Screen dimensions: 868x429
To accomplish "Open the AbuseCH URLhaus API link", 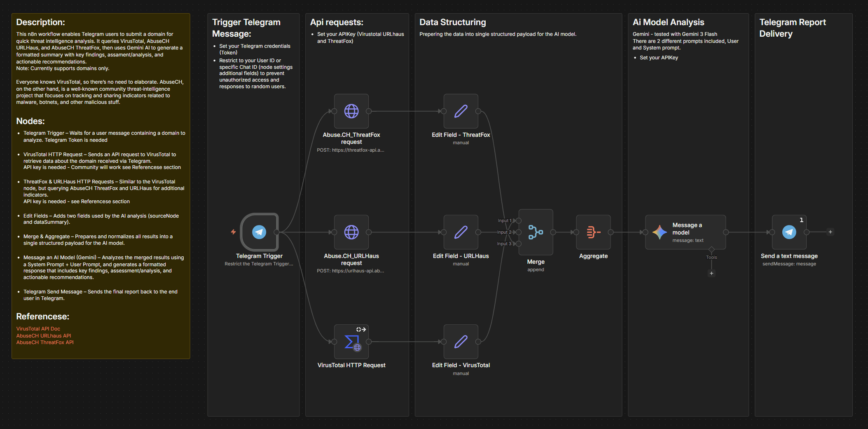I will coord(43,335).
